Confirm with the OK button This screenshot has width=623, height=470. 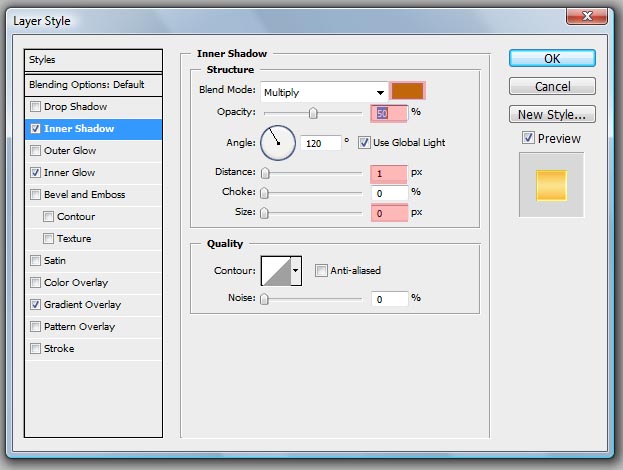click(x=552, y=58)
